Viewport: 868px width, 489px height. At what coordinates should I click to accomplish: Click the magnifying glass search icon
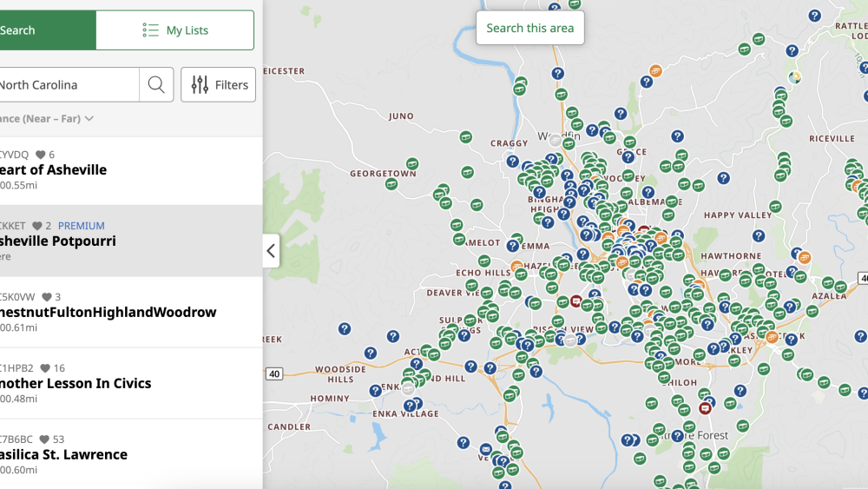[x=156, y=85]
